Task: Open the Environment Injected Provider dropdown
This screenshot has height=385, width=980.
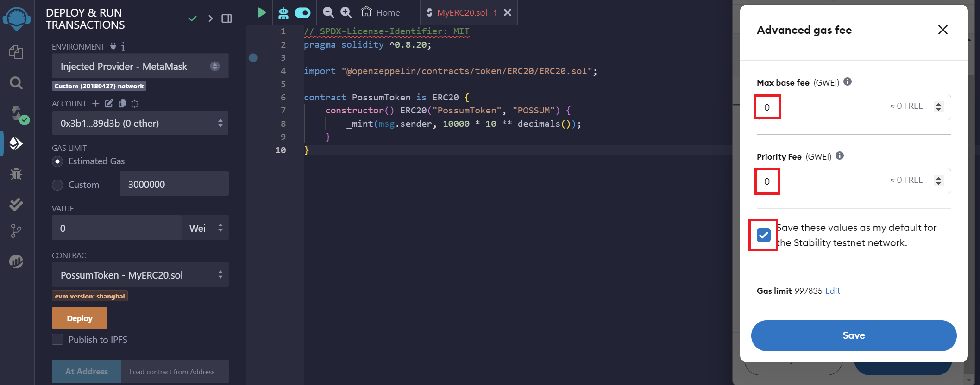Action: [140, 66]
